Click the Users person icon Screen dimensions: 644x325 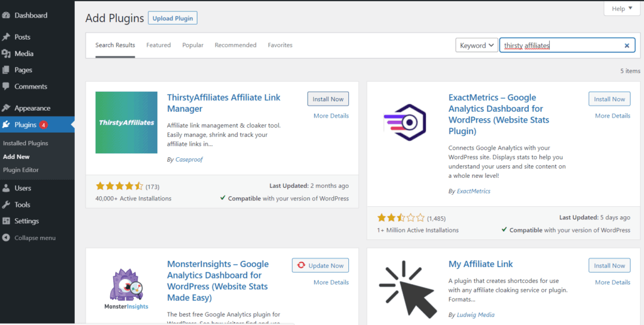6,189
